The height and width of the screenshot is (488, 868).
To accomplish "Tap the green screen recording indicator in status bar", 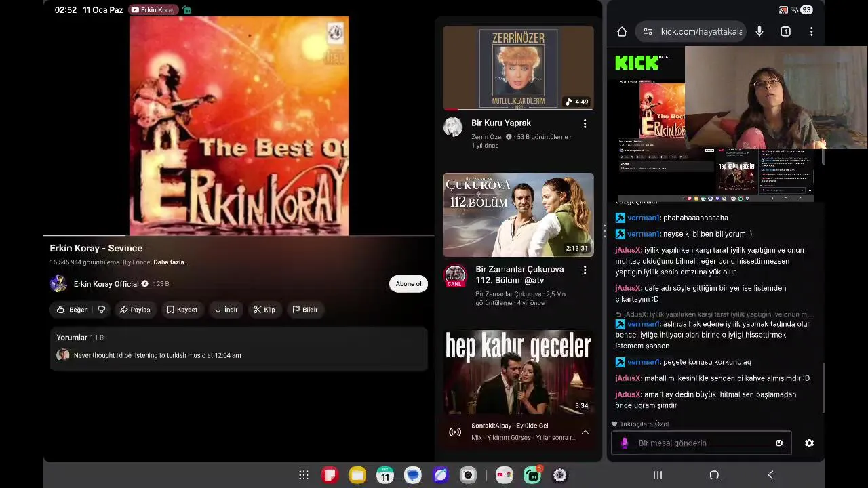I will [187, 10].
